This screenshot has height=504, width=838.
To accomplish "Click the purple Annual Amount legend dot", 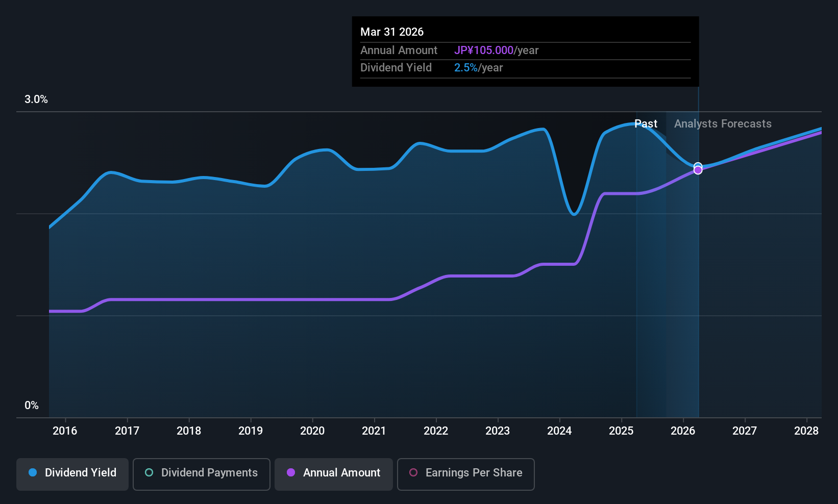I will (x=291, y=473).
